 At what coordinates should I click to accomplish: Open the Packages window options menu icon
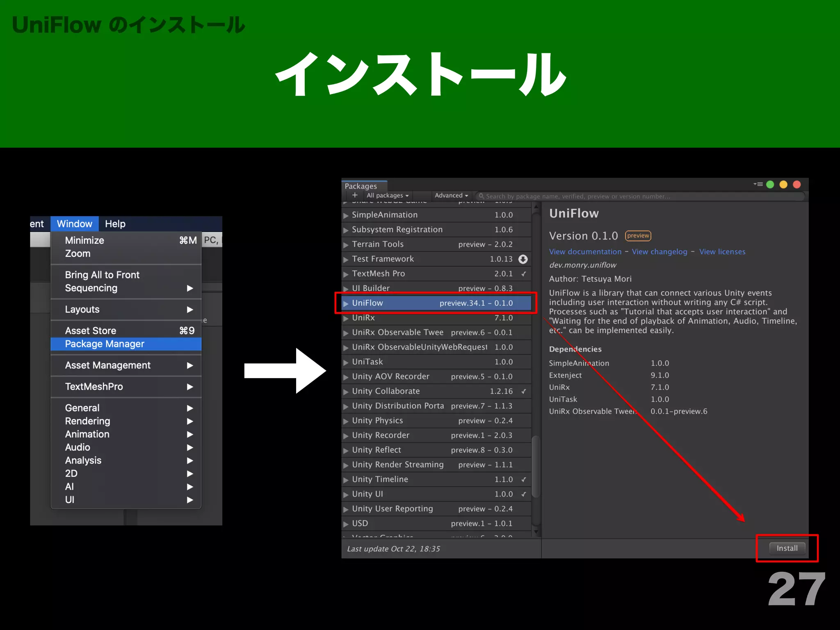pyautogui.click(x=758, y=185)
